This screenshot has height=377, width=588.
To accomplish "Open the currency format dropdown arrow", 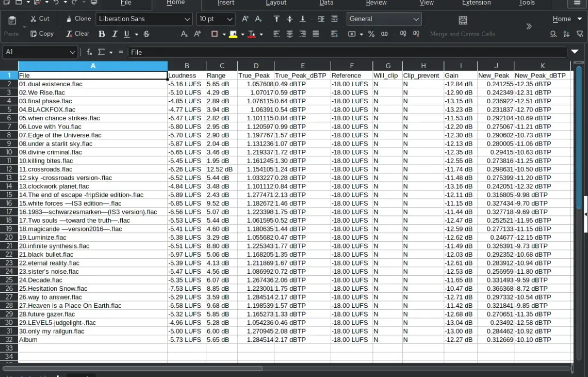I will [361, 35].
